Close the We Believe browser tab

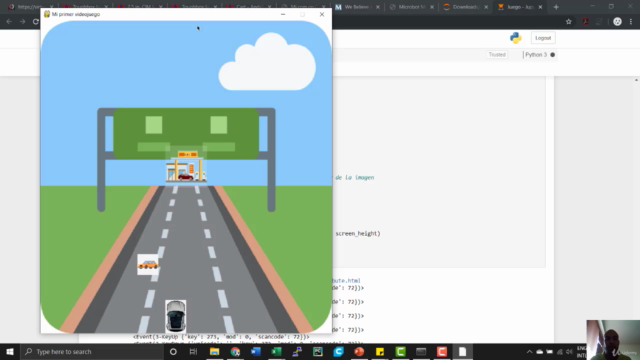tap(378, 7)
